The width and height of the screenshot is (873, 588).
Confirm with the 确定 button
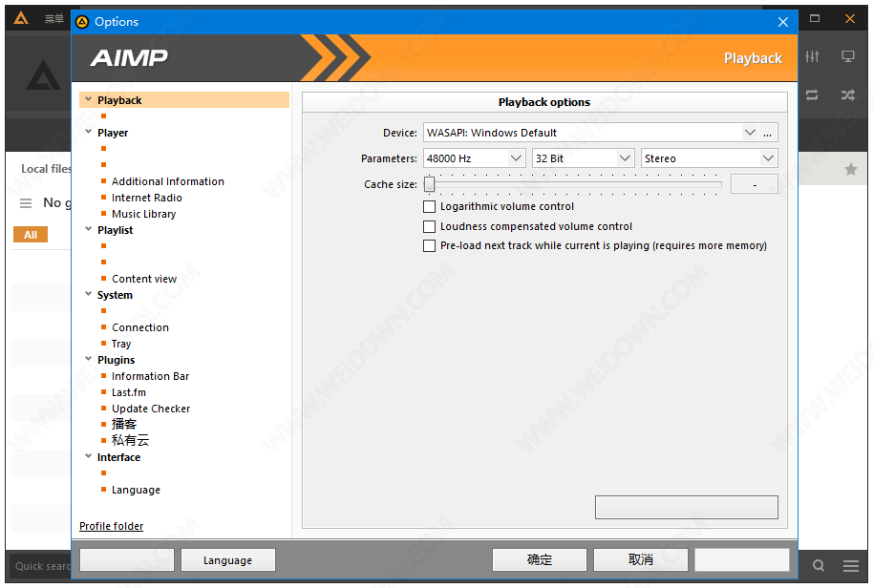click(539, 559)
